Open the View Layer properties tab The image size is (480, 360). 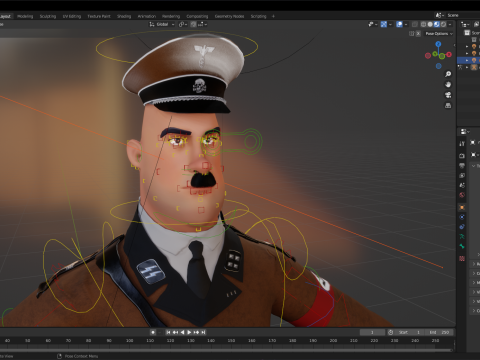point(462,175)
